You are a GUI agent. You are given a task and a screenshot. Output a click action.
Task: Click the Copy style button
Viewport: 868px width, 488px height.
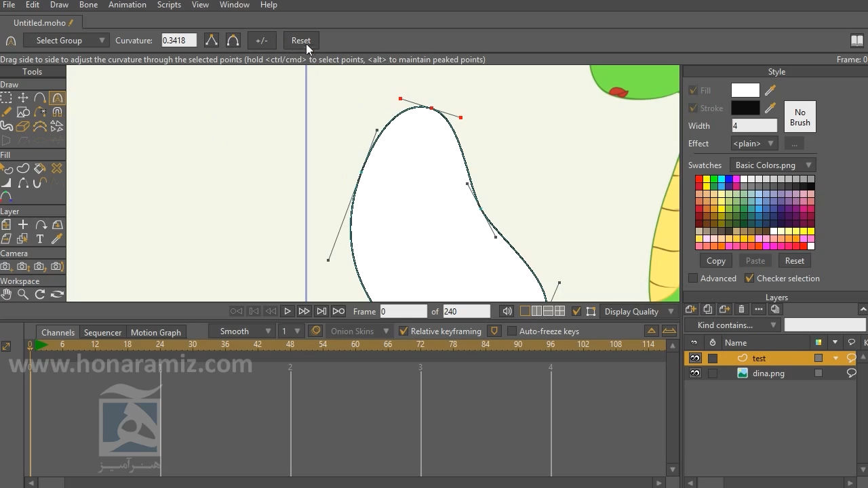point(716,261)
